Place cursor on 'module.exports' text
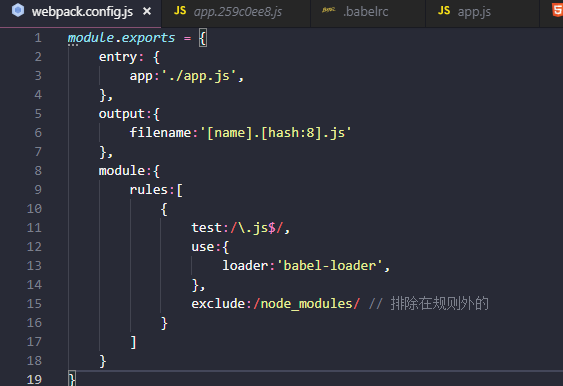 (121, 38)
